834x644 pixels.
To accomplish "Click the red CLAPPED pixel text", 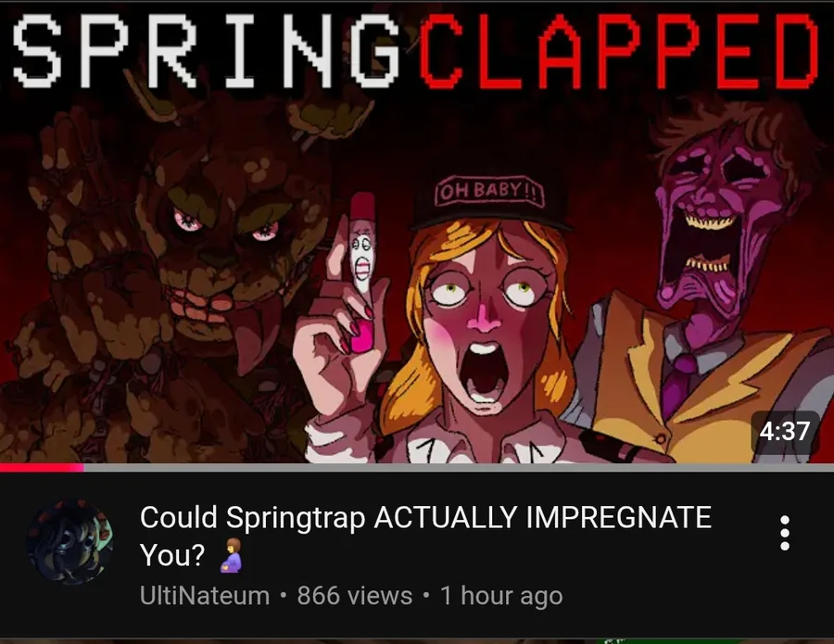I will click(620, 50).
